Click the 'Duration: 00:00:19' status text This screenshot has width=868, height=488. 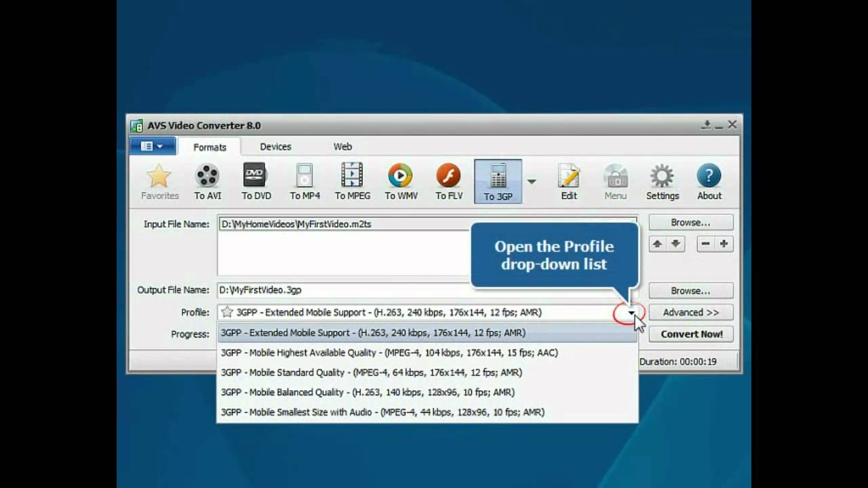pyautogui.click(x=678, y=361)
